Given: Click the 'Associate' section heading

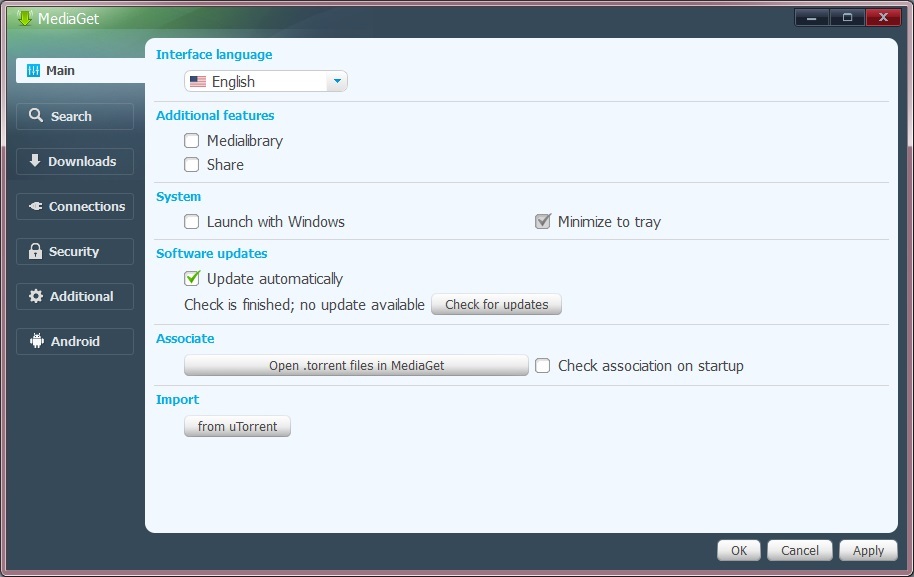Looking at the screenshot, I should (185, 339).
